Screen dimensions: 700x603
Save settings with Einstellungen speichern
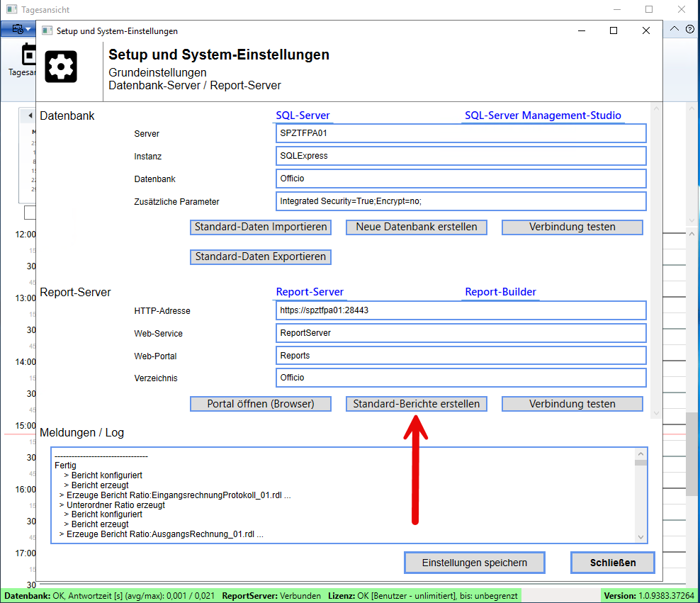pos(475,563)
